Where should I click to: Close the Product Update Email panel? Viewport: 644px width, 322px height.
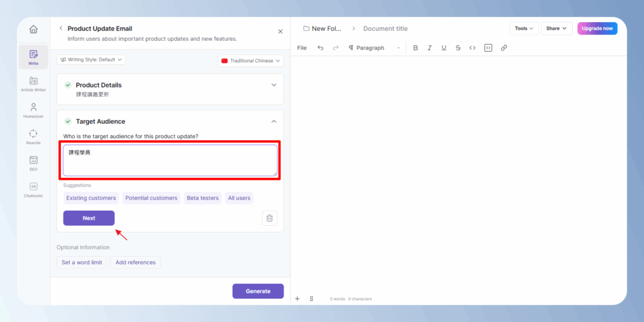[280, 31]
